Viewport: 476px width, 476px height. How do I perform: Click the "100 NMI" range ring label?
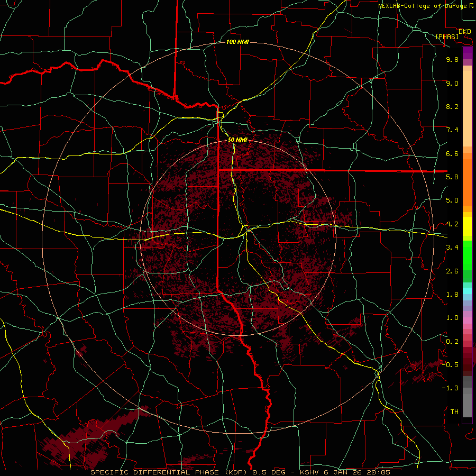(x=237, y=42)
